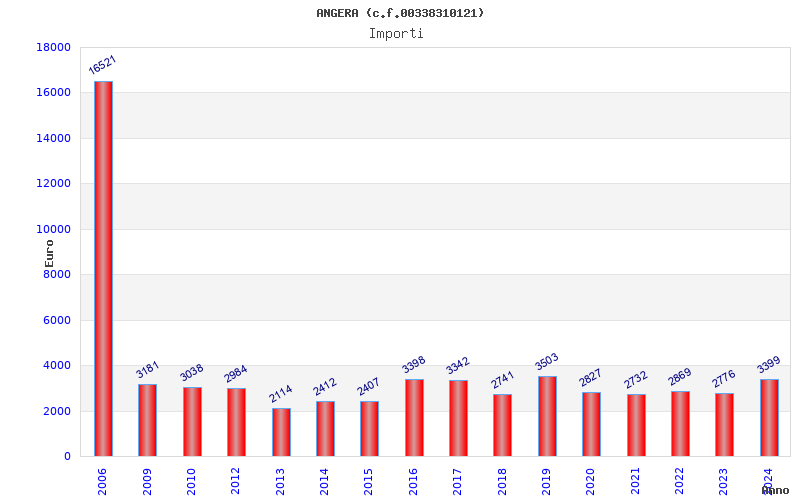
Task: Click the x-axis year label 2013
Action: click(x=281, y=482)
